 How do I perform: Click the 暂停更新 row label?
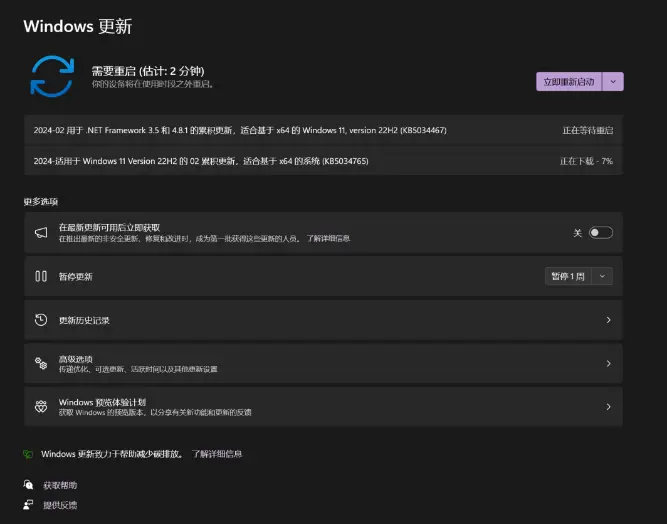tap(76, 276)
